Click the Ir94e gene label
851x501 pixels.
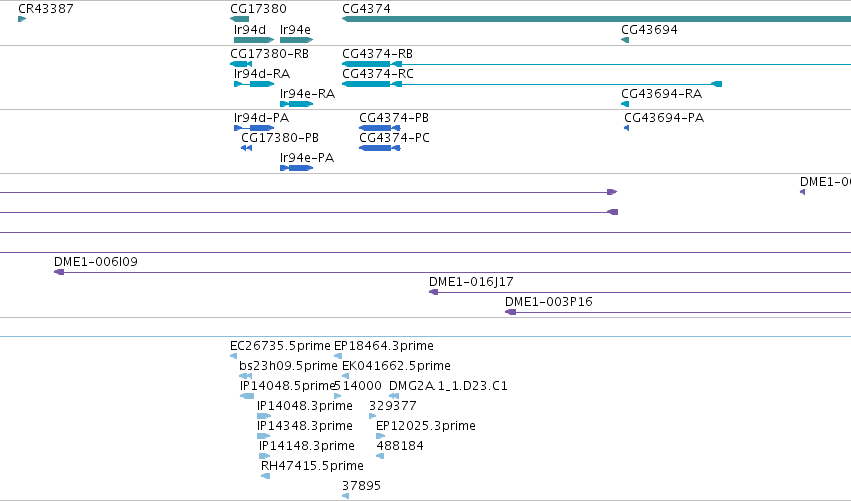pos(295,29)
